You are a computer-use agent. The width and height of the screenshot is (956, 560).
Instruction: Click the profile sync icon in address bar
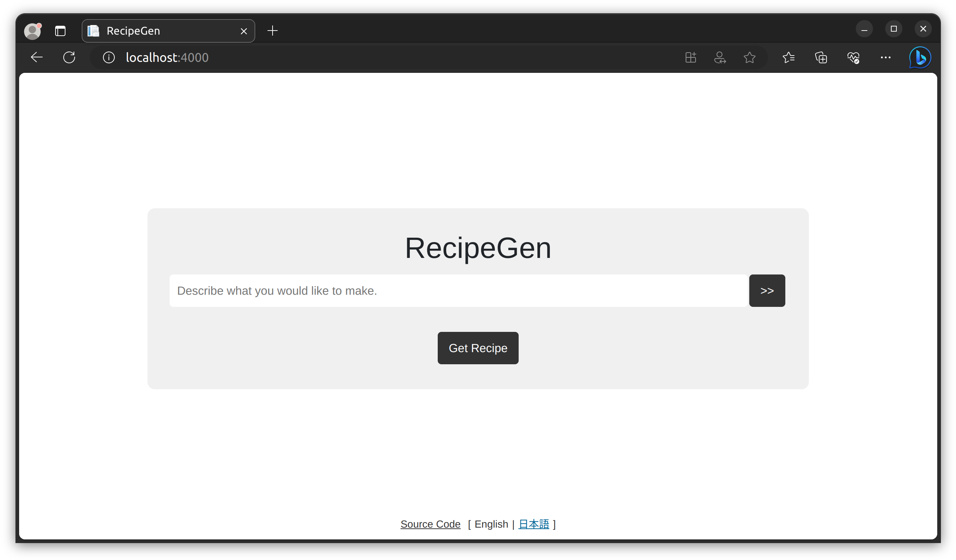coord(719,58)
